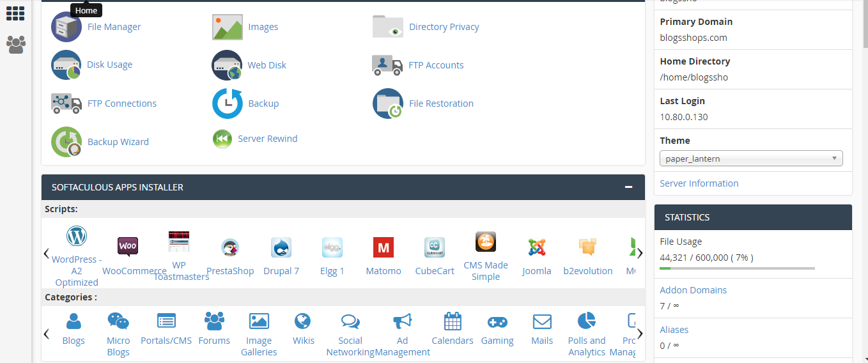
Task: Open the Addon Domains link
Action: pos(693,290)
